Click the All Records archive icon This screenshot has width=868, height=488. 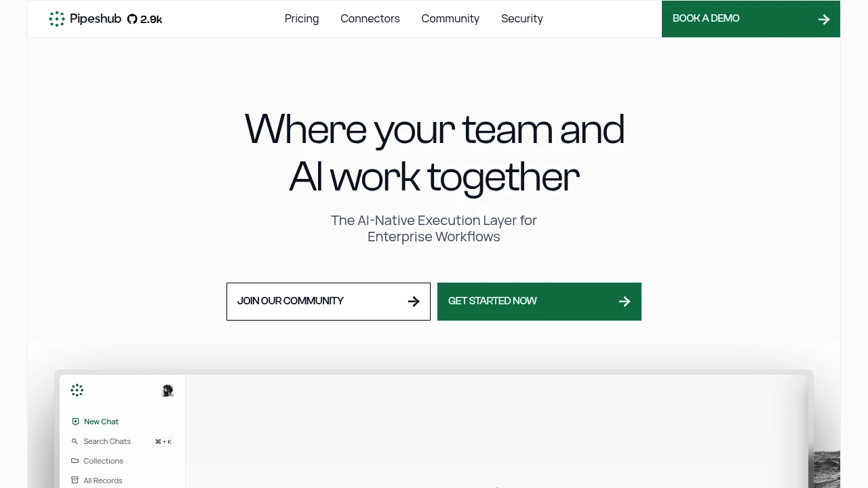click(x=75, y=481)
